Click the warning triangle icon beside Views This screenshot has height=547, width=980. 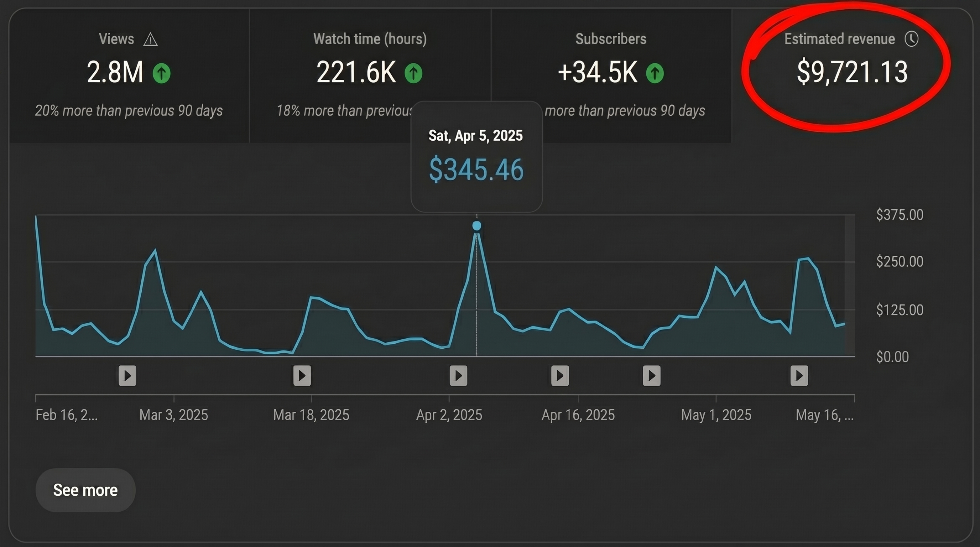pos(150,39)
